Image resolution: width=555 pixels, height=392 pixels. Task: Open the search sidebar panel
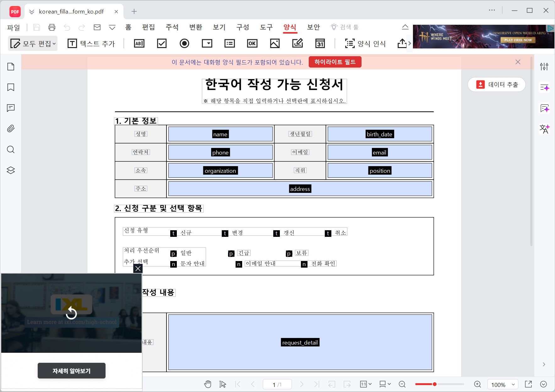point(11,150)
